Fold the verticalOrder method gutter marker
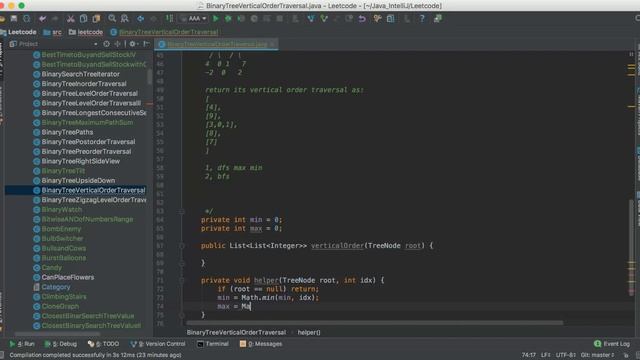The image size is (640, 360). [182, 246]
